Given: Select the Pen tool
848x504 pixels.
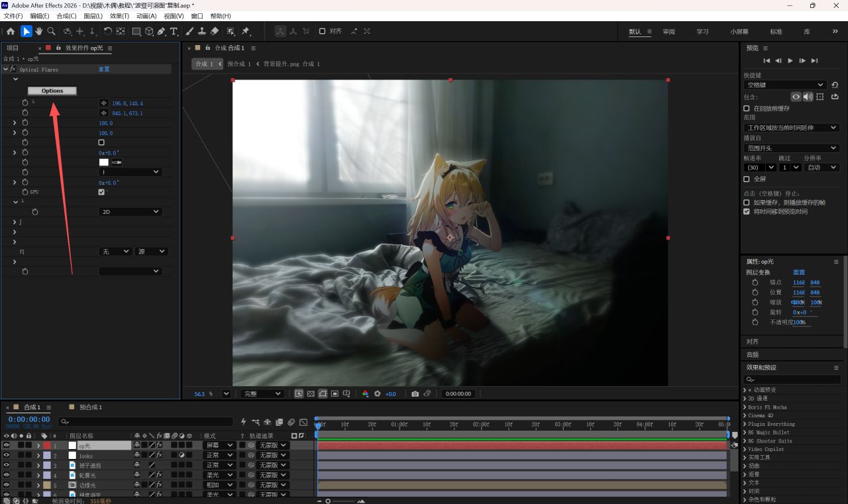Looking at the screenshot, I should [x=162, y=31].
